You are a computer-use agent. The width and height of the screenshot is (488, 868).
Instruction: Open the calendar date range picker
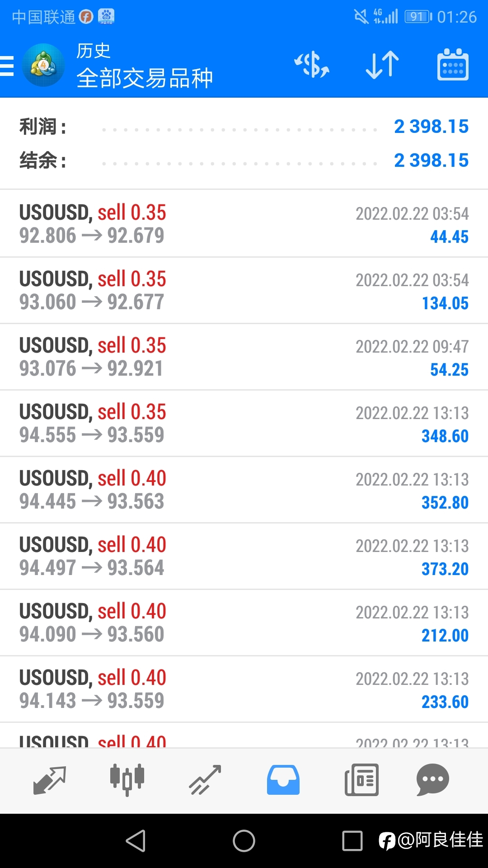[453, 65]
